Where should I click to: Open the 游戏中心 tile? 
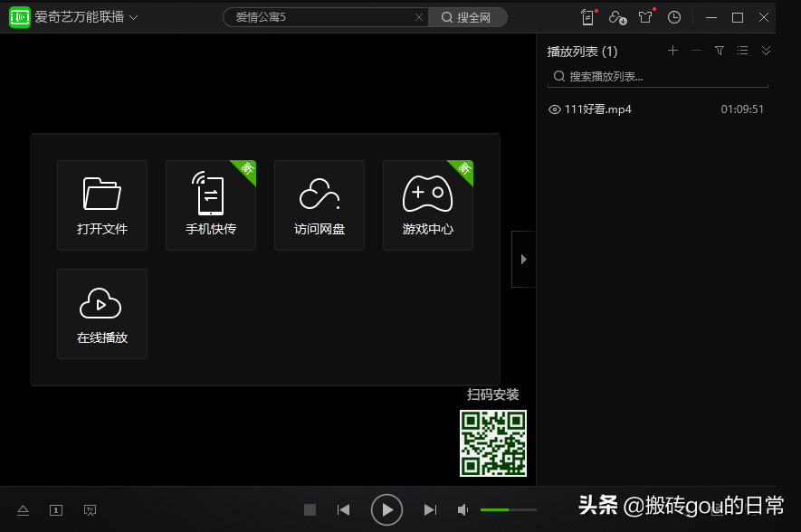click(x=428, y=205)
